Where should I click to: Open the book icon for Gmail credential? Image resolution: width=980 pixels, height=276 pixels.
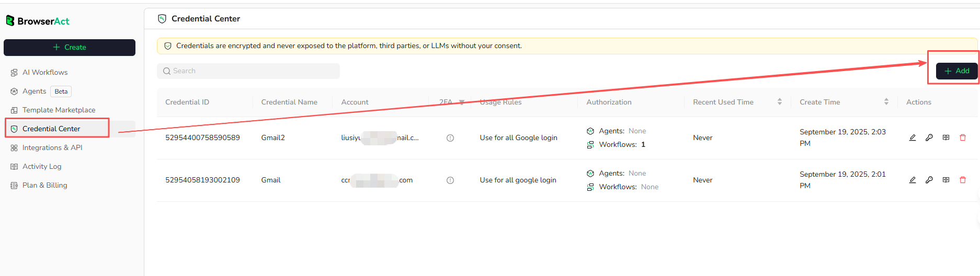point(946,180)
